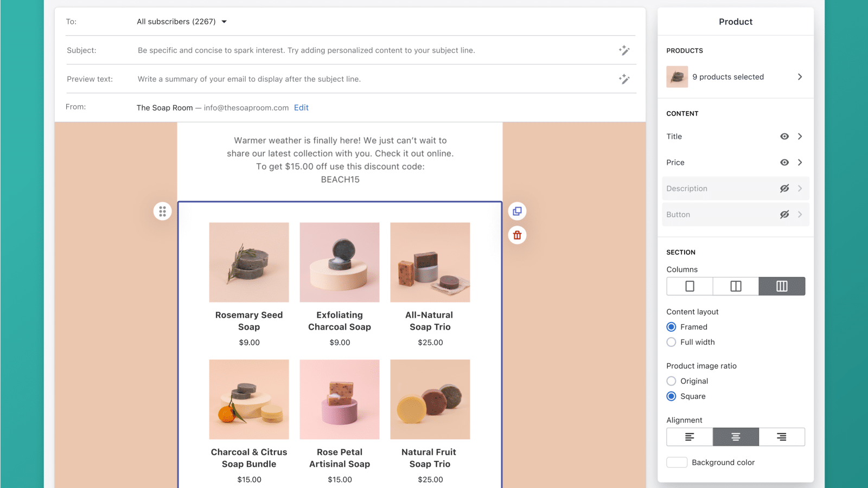Open Price content settings chevron
Viewport: 868px width, 488px height.
point(799,162)
